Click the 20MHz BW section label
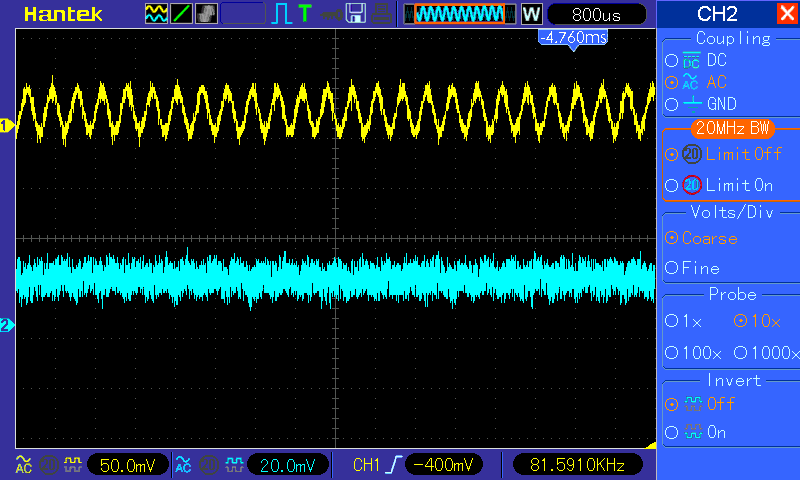This screenshot has width=800, height=480. [732, 128]
